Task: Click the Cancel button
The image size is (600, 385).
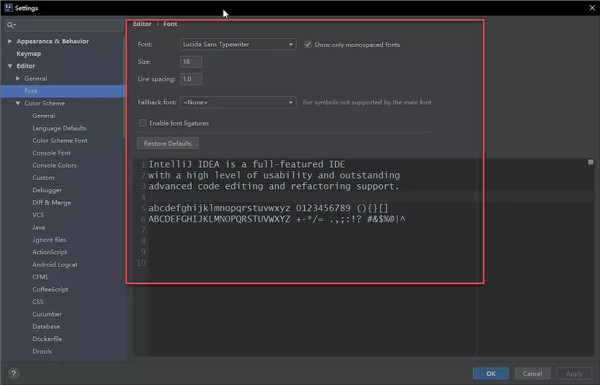Action: [532, 374]
